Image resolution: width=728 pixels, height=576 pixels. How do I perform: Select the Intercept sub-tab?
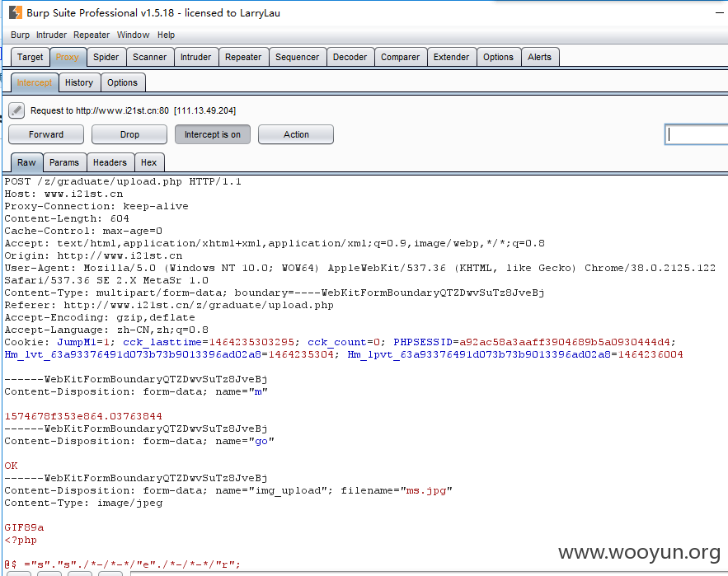[35, 82]
